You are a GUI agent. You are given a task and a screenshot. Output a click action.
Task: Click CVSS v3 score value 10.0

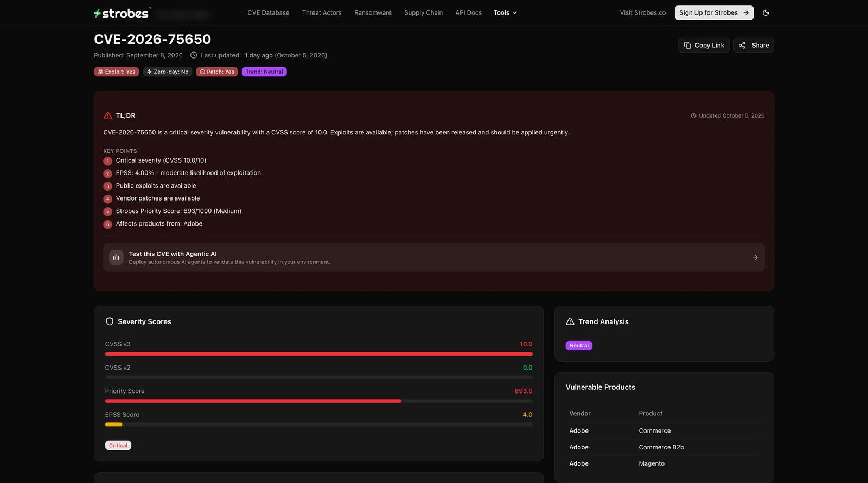526,344
